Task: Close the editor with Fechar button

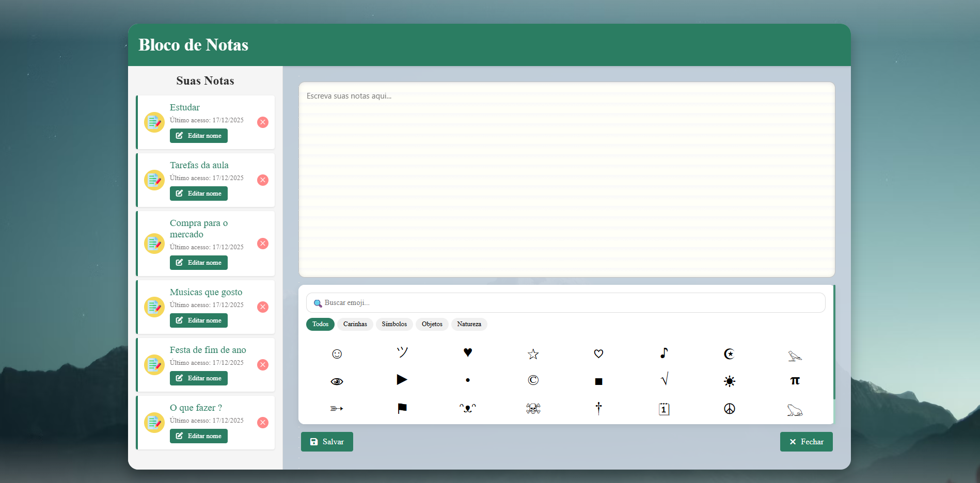Action: coord(806,442)
